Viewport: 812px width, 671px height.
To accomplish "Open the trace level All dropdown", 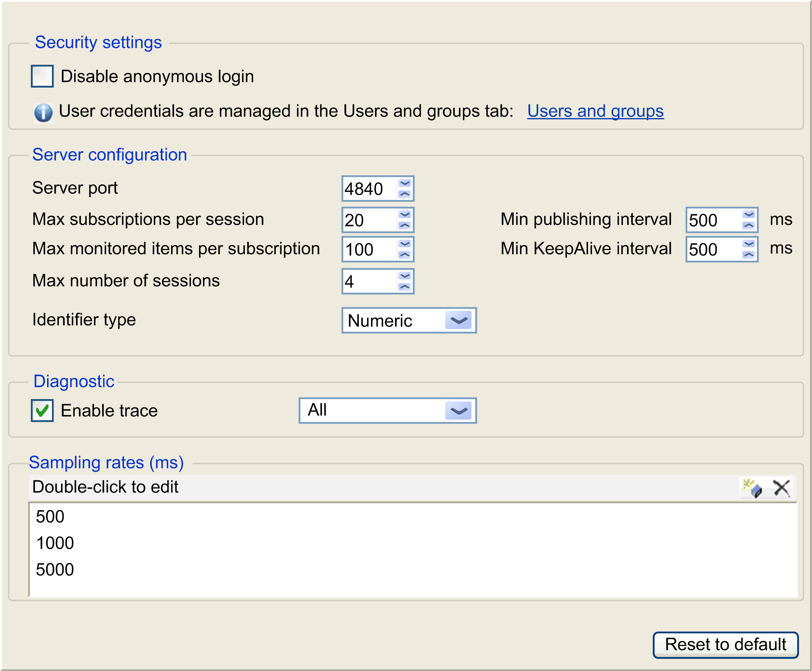I will click(388, 410).
